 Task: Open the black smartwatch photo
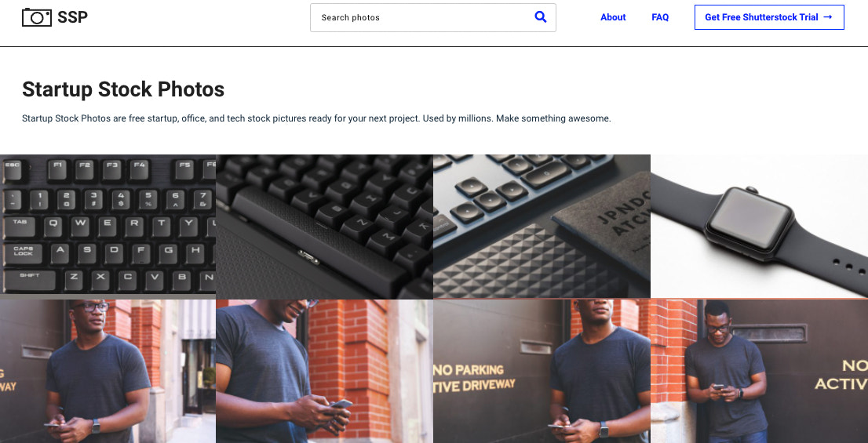[x=759, y=227]
